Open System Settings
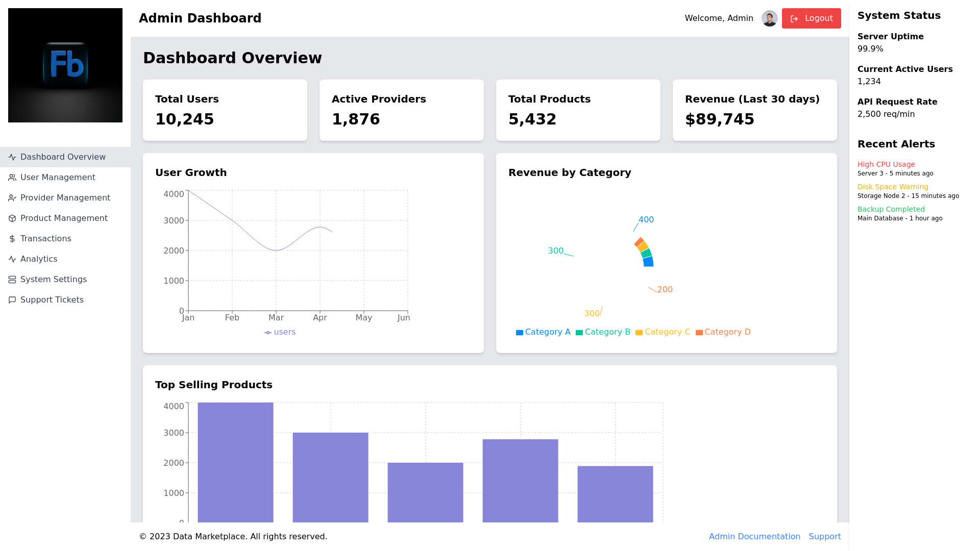Viewport: 980px width, 551px height. [x=65, y=280]
